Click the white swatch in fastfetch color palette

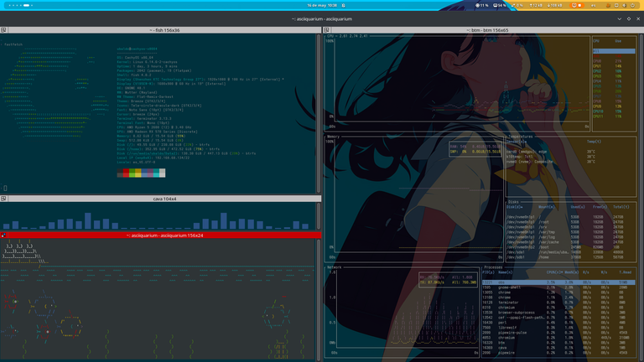[162, 173]
